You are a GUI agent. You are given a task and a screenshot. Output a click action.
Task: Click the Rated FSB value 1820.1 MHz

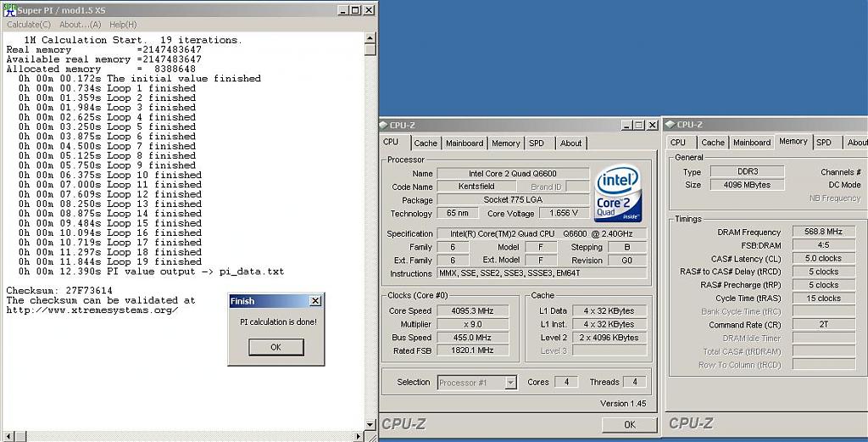pos(473,350)
